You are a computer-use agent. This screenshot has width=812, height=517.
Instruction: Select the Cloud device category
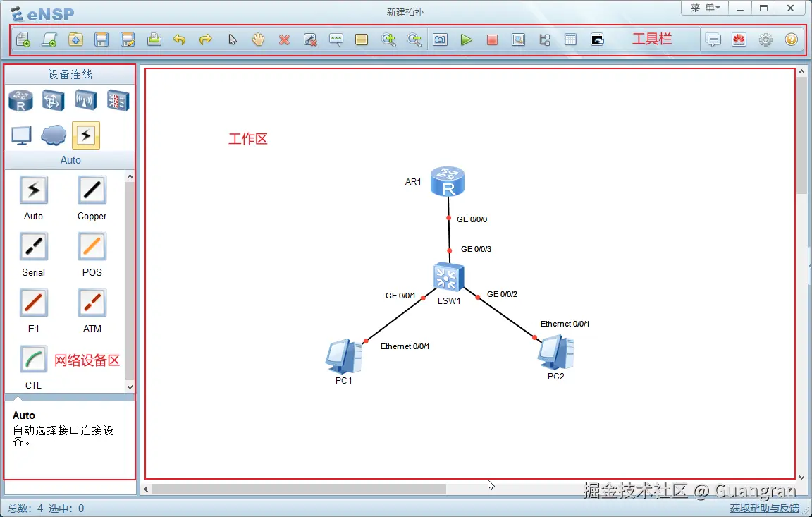[54, 135]
